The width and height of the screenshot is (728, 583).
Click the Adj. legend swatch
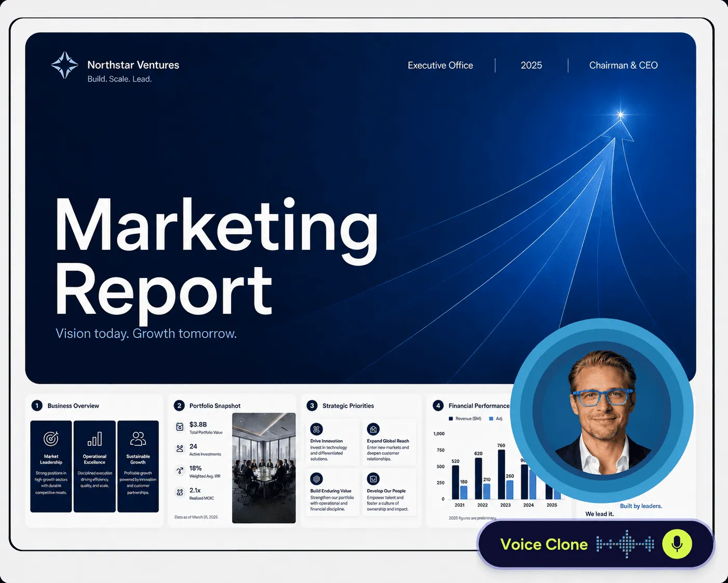(x=491, y=419)
